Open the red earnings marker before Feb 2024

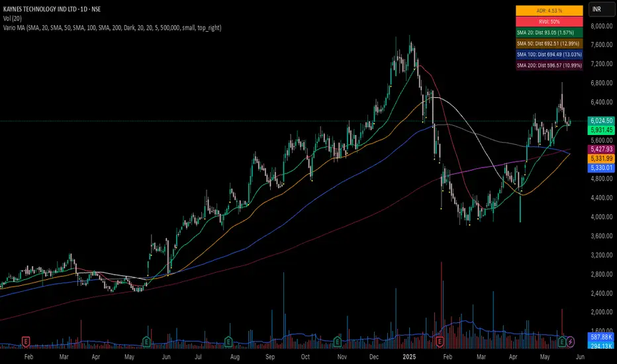[26, 341]
